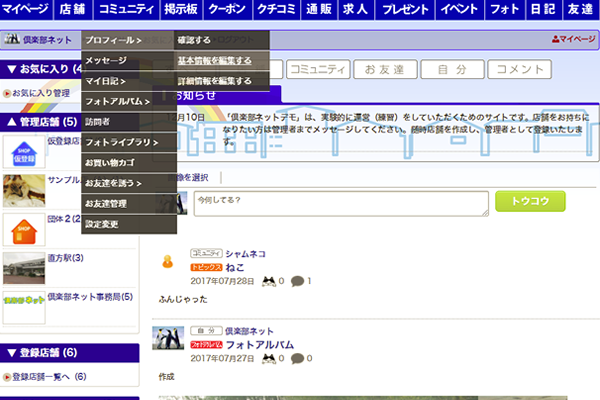600x400 pixels.
Task: Click the 倶楽部ネット事務局 banner thumbnail
Action: tap(24, 308)
